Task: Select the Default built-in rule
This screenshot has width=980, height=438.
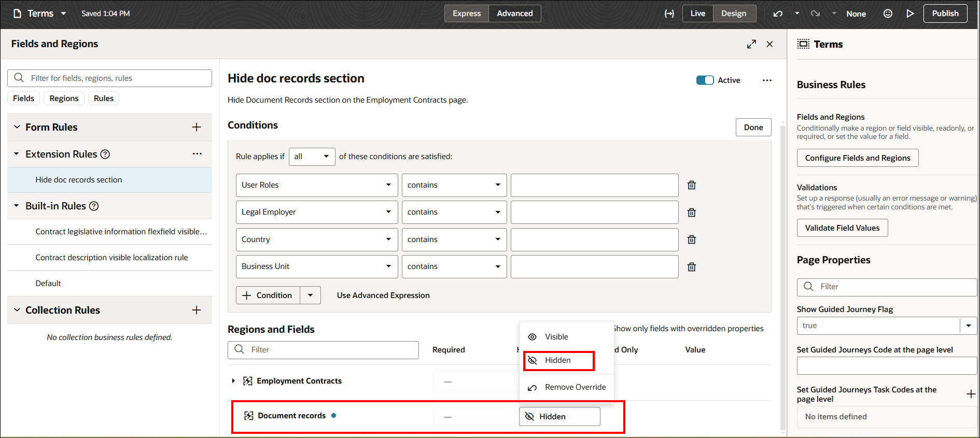Action: (x=109, y=284)
